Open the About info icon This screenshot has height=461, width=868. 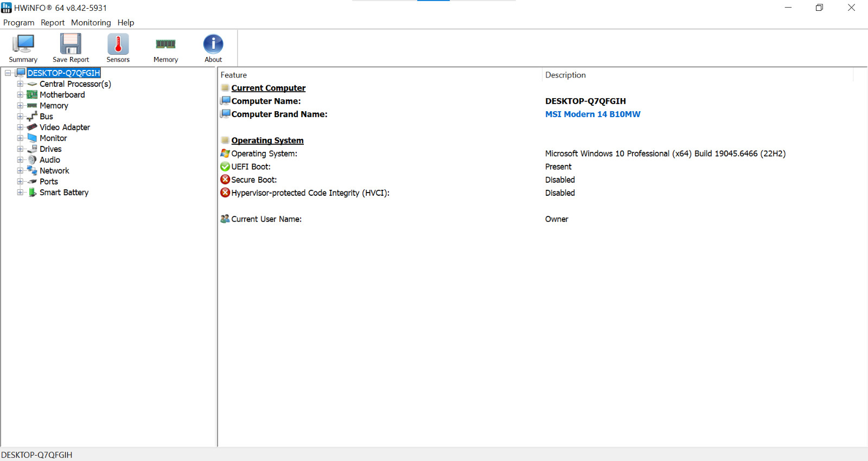213,44
